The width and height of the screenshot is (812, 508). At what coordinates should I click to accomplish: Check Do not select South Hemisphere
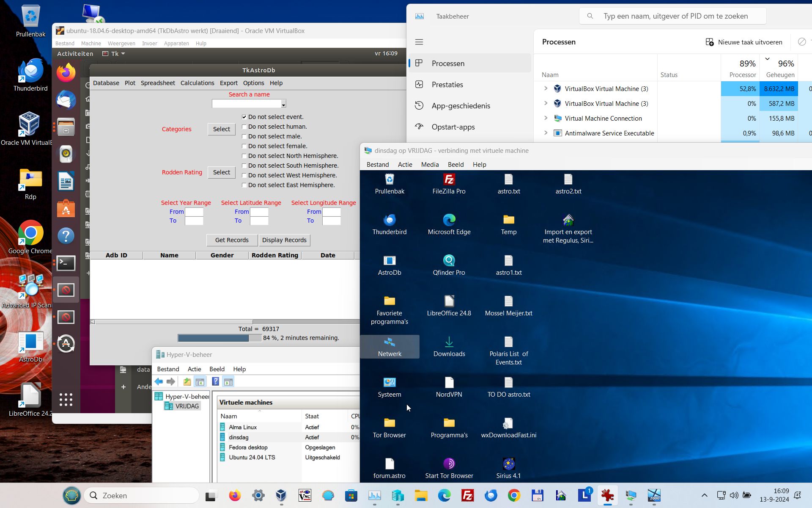coord(244,166)
